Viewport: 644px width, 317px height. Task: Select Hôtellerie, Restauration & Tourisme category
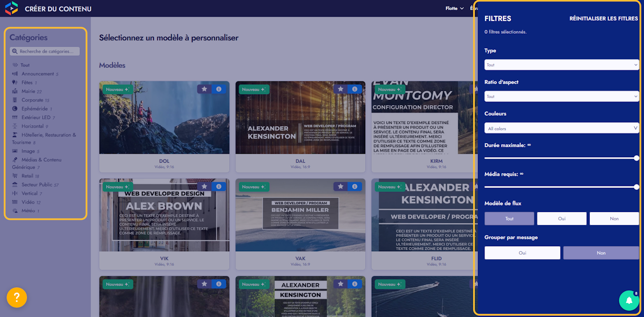44,139
